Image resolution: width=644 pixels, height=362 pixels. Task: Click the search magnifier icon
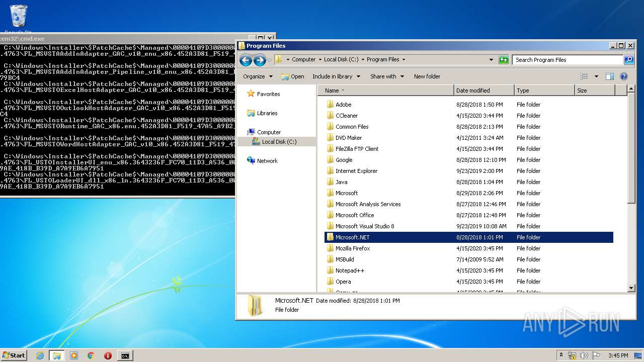628,60
